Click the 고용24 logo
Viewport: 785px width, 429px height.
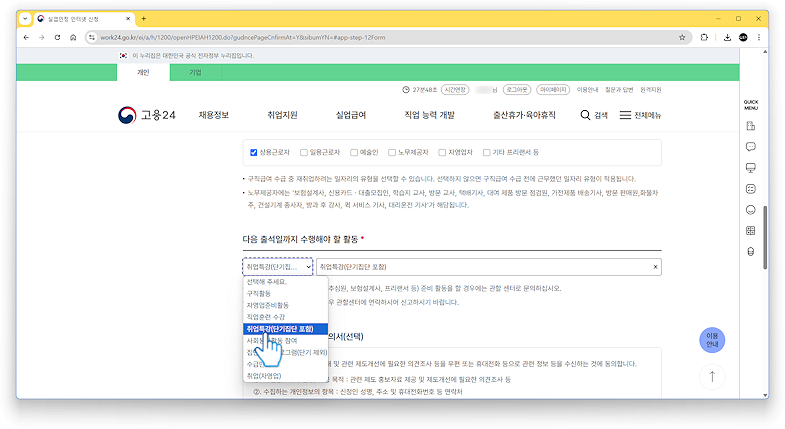147,115
